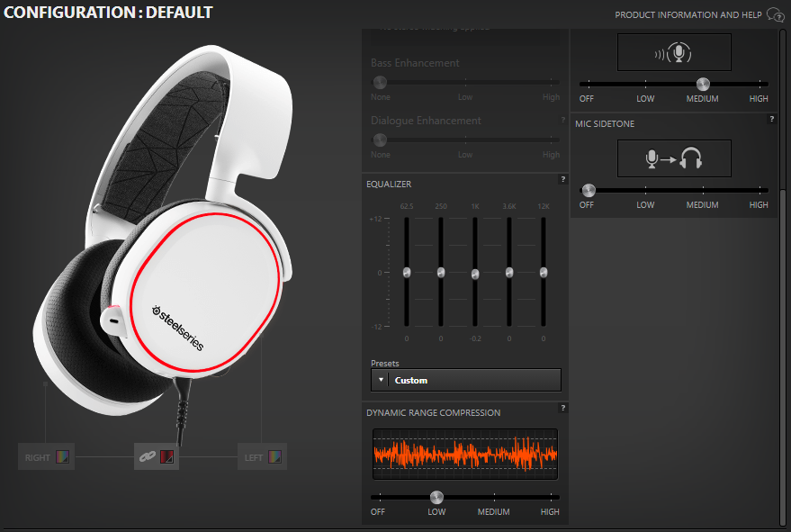Click the 250 Hz equalizer slider handle
This screenshot has width=791, height=532.
pos(441,273)
